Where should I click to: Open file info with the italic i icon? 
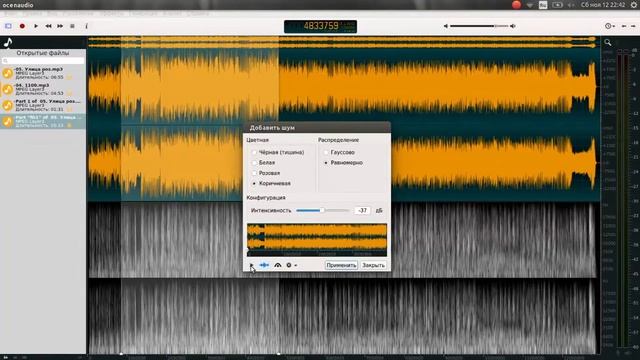[x=87, y=26]
